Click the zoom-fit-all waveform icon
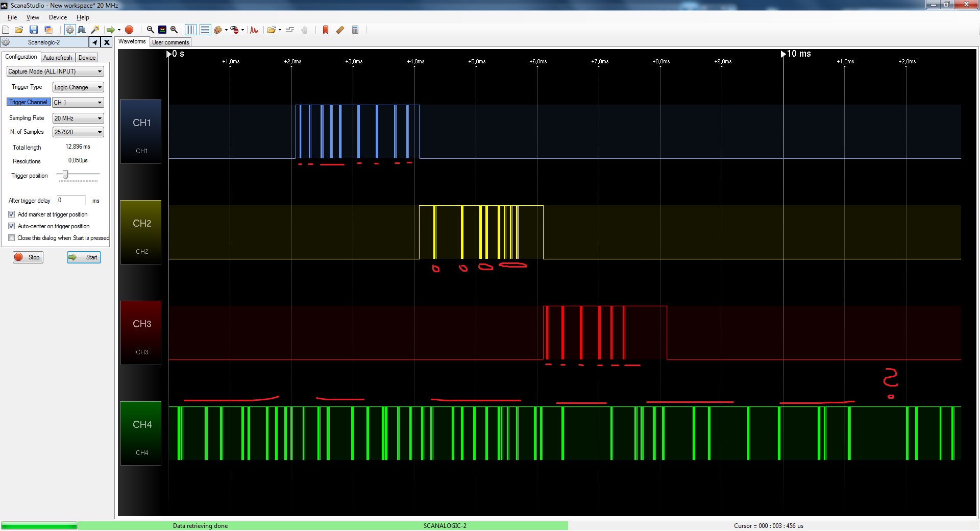 click(x=162, y=30)
